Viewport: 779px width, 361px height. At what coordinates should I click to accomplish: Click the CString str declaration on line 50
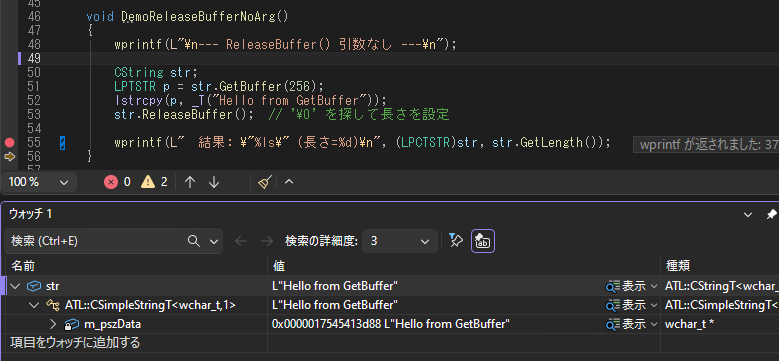156,72
